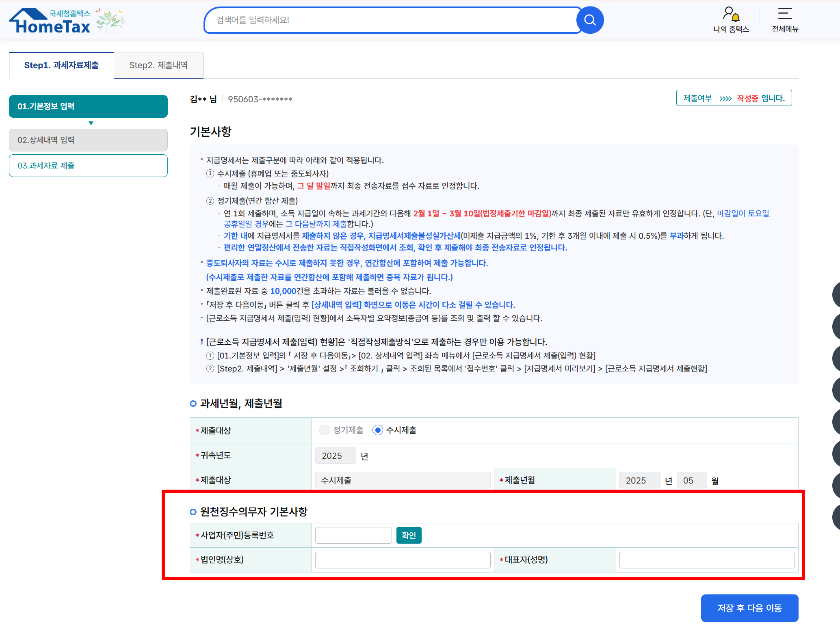This screenshot has width=840, height=635.
Task: Click the 대표자(성명) input field
Action: tap(706, 560)
